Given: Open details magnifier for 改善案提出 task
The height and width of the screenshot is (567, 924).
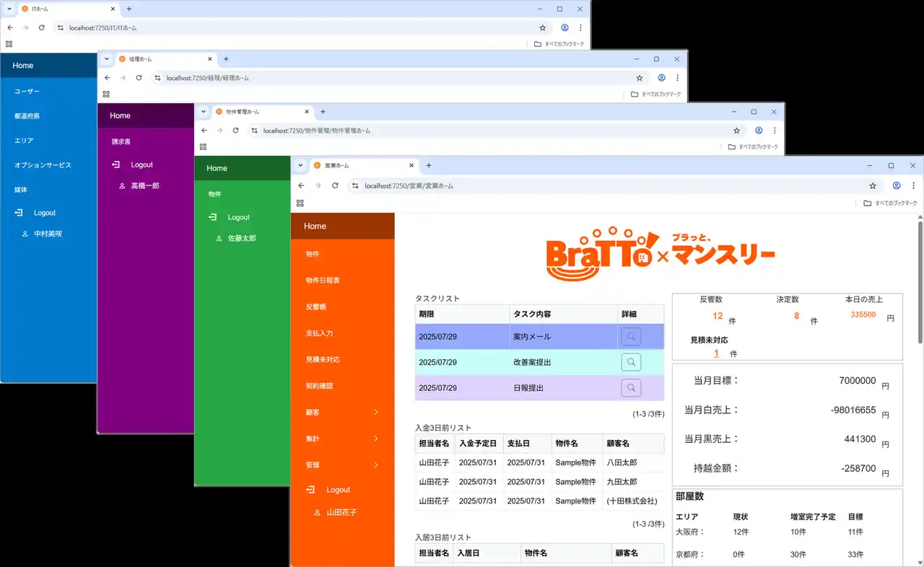Looking at the screenshot, I should (631, 362).
